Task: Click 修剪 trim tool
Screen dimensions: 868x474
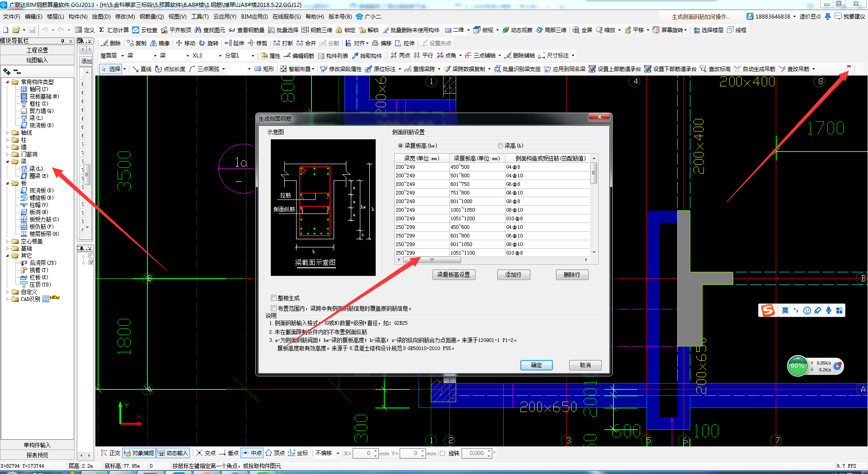Action: click(258, 43)
